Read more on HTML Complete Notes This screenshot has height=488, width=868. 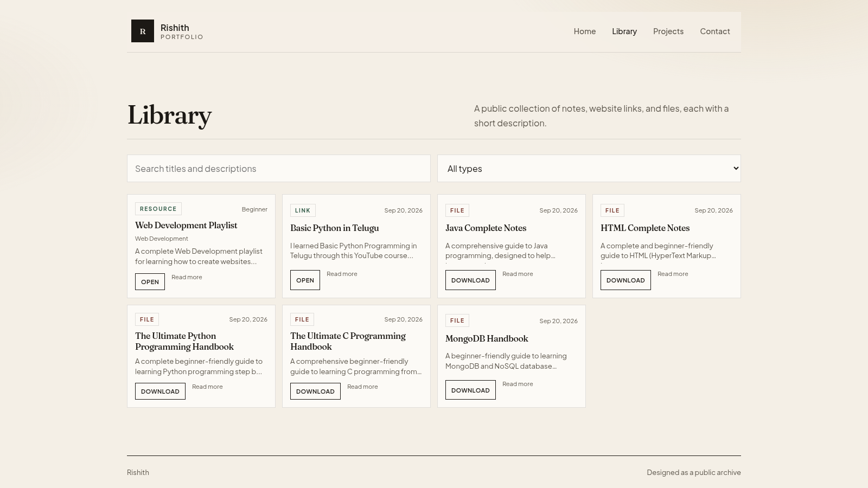673,274
